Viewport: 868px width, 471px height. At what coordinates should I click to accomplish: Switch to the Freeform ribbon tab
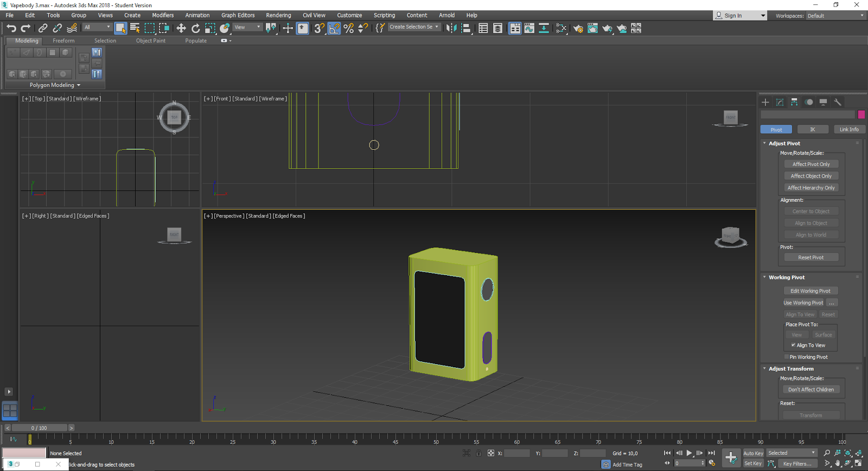coord(63,41)
